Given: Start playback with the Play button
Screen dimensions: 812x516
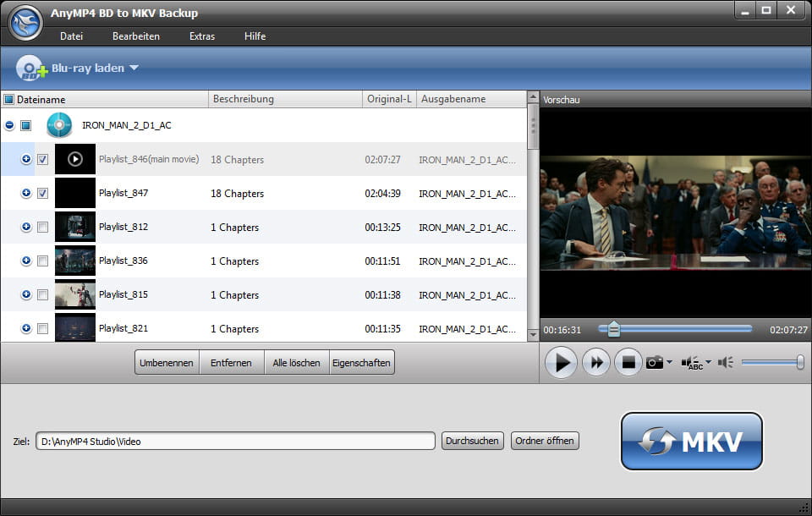Looking at the screenshot, I should (x=561, y=363).
